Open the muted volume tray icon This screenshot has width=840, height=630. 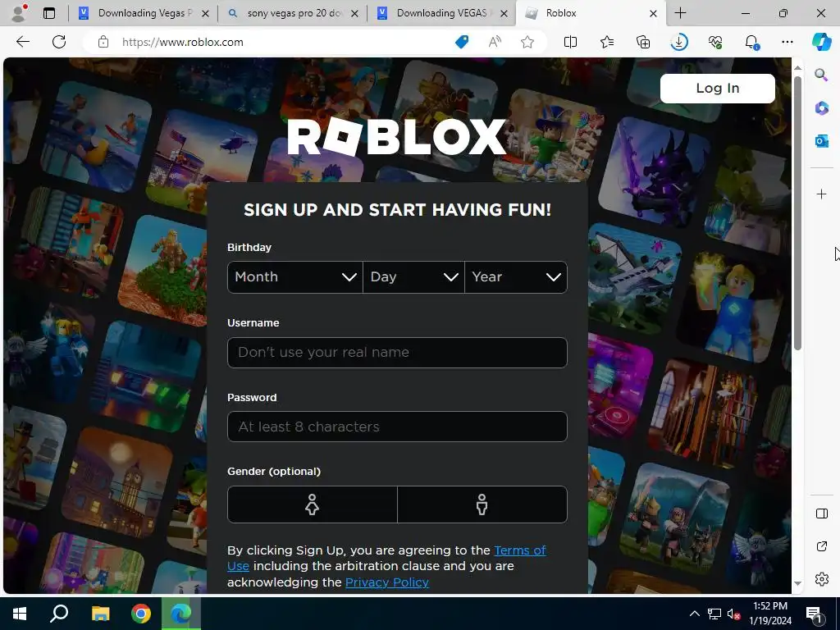(733, 614)
